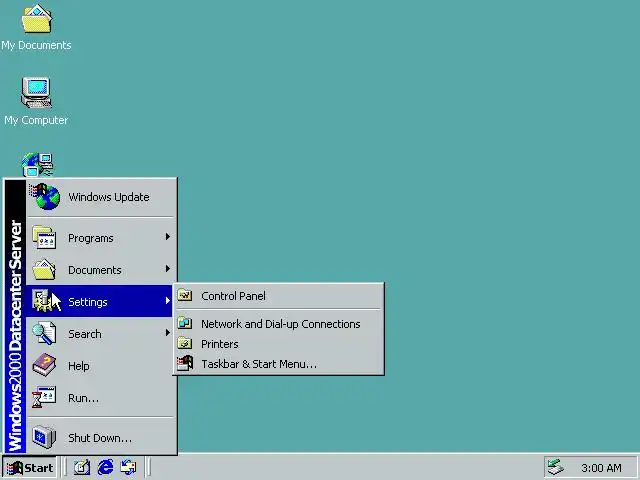Viewport: 640px width, 480px height.
Task: Click the Printers folder icon
Action: [x=185, y=343]
